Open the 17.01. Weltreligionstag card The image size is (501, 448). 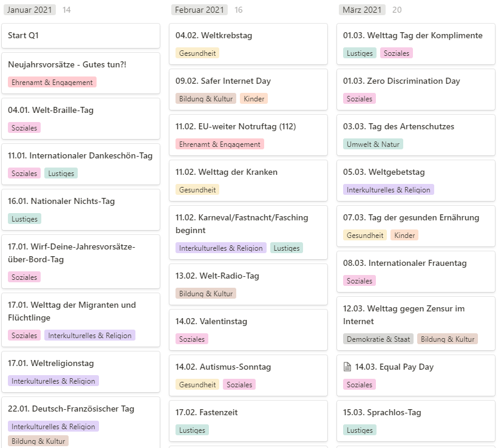click(x=81, y=372)
